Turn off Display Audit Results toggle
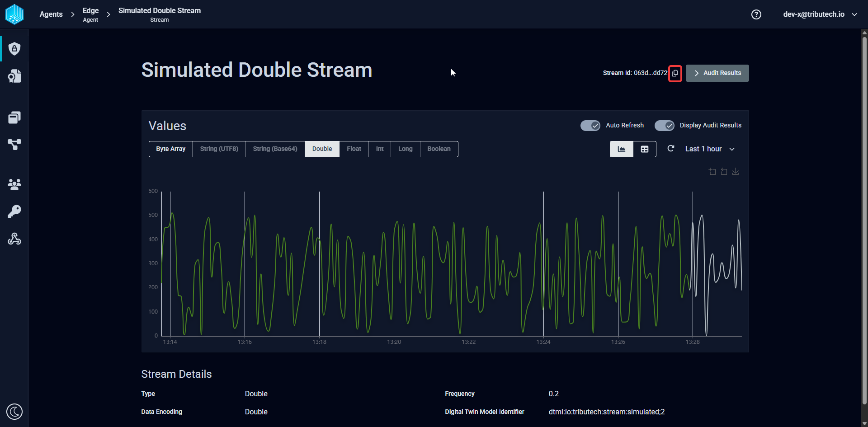Image resolution: width=868 pixels, height=427 pixels. (665, 126)
